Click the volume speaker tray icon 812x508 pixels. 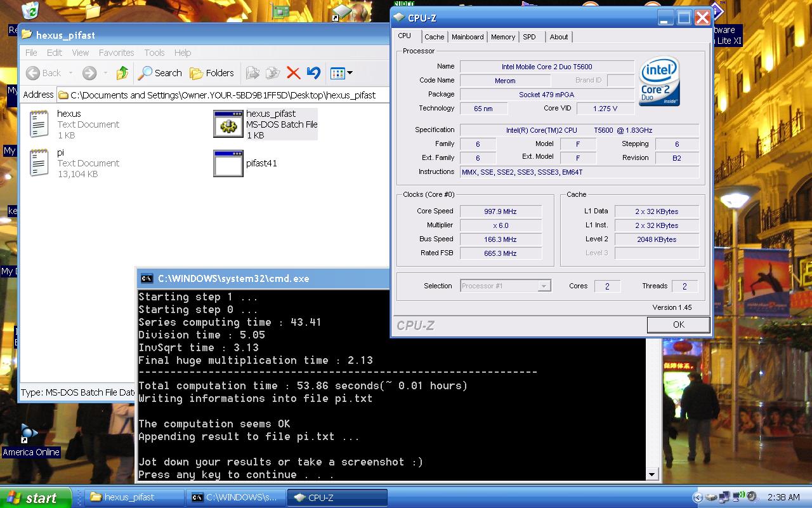tap(752, 497)
